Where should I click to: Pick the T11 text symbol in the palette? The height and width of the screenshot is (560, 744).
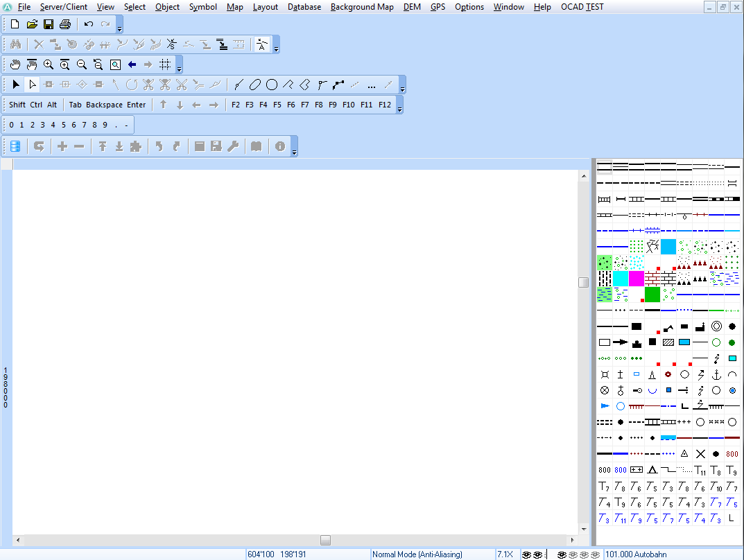pos(700,471)
